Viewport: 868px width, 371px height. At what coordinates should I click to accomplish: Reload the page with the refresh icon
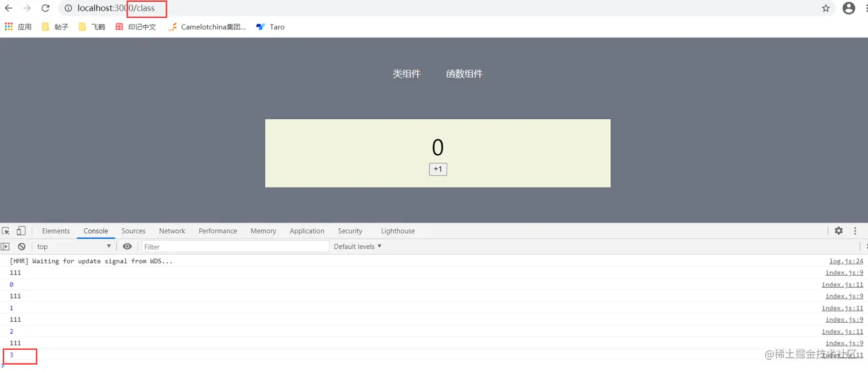[45, 8]
